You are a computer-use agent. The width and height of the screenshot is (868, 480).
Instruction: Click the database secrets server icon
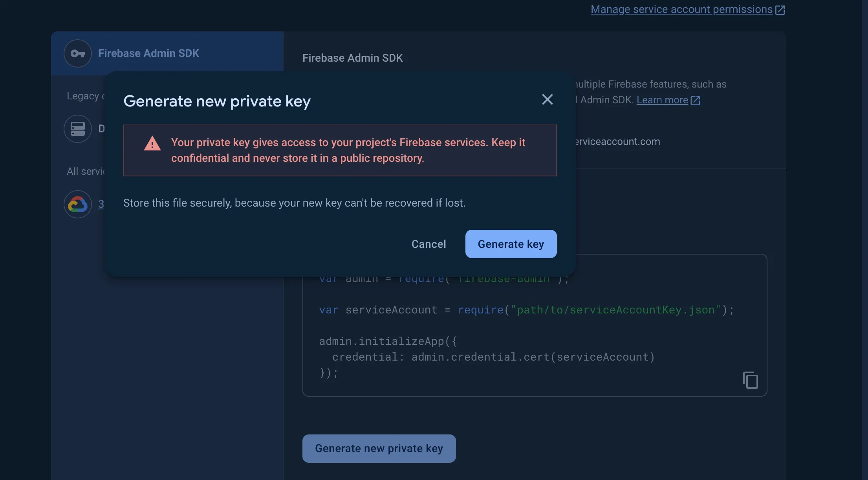pos(78,129)
